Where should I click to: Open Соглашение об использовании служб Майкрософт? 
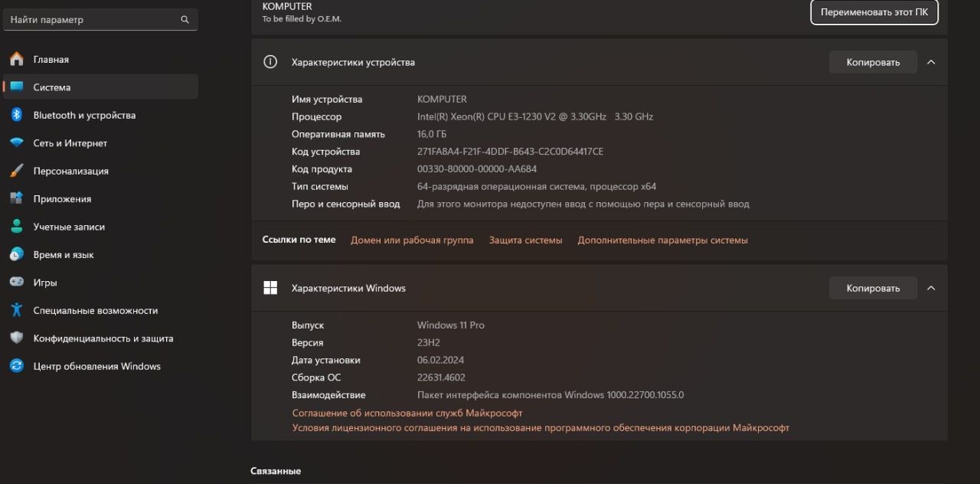[407, 413]
